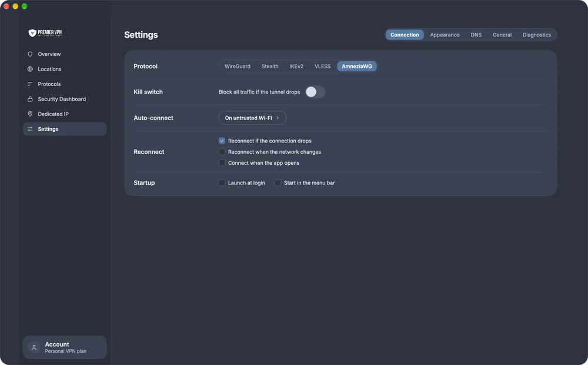Click the Settings sliders icon
The image size is (588, 365).
click(x=30, y=129)
